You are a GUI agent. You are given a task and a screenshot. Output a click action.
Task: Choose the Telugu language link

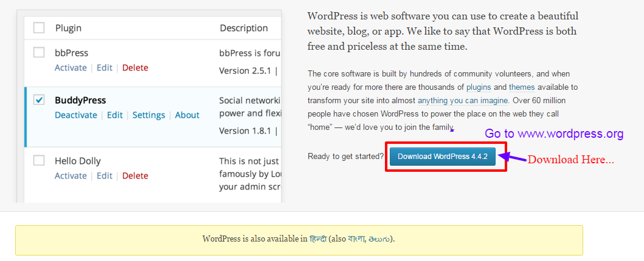[x=379, y=239]
